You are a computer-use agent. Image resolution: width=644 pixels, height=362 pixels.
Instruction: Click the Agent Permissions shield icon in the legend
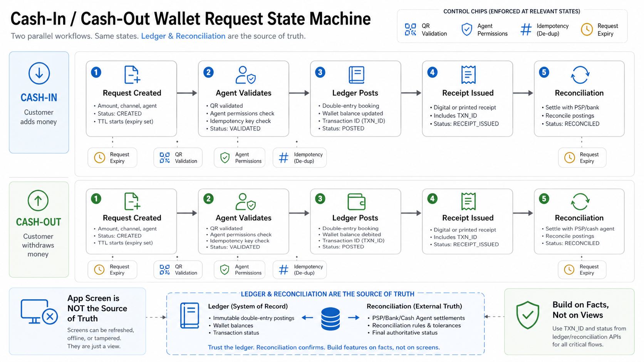point(467,29)
